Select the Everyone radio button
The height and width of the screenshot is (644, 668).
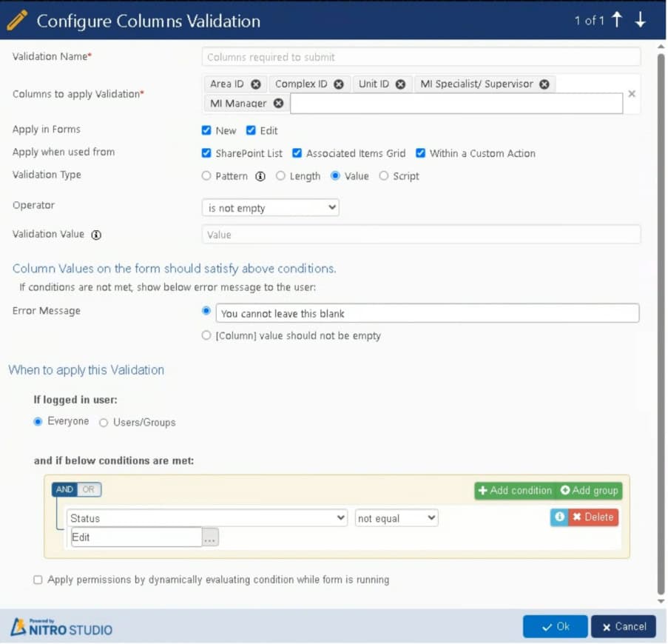38,421
